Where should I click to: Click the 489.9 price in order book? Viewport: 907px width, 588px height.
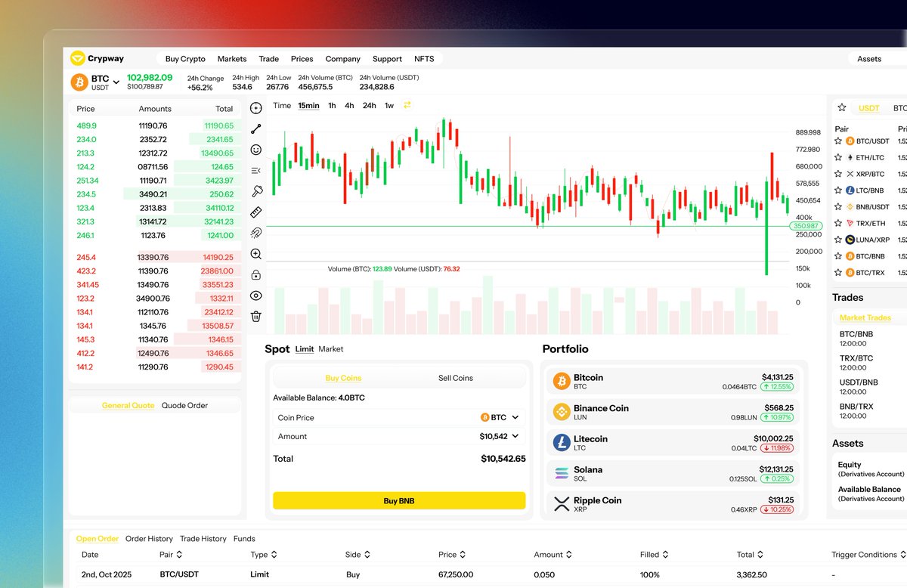click(87, 126)
